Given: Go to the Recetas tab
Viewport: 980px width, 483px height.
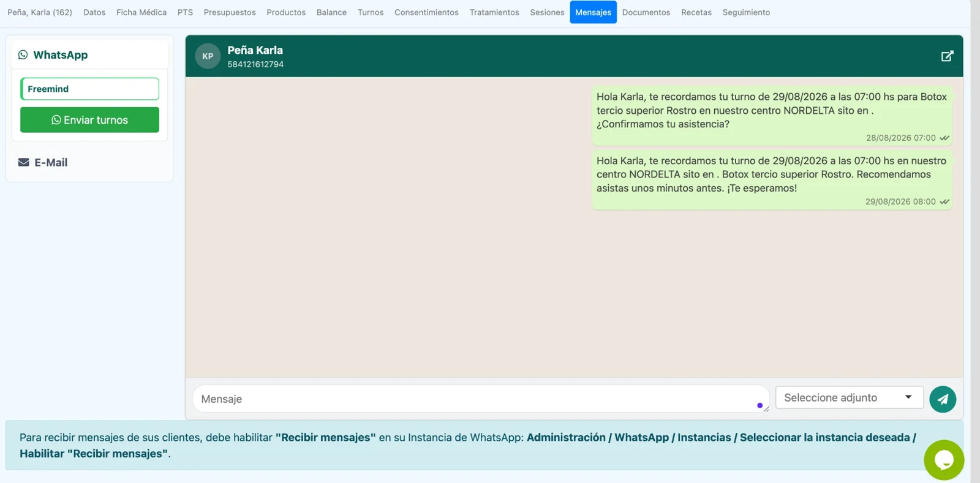Looking at the screenshot, I should 696,12.
